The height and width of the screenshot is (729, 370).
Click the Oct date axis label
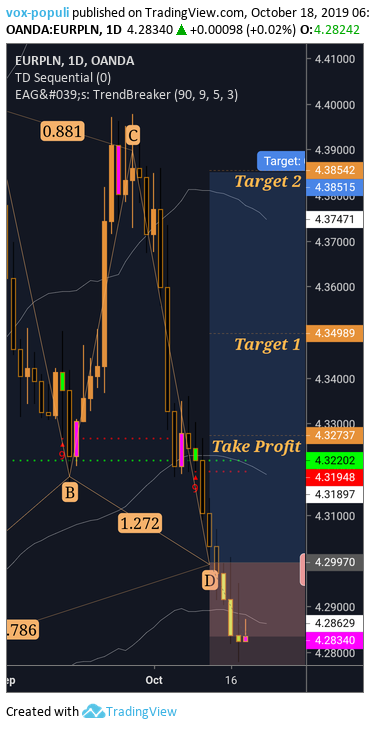point(154,680)
